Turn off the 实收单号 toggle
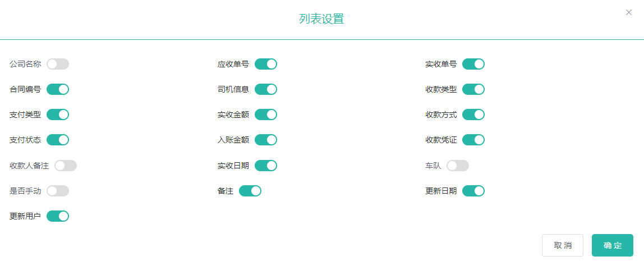This screenshot has height=261, width=644. (473, 64)
